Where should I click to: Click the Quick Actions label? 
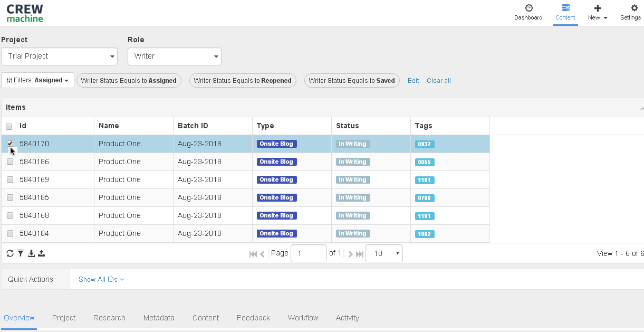31,279
